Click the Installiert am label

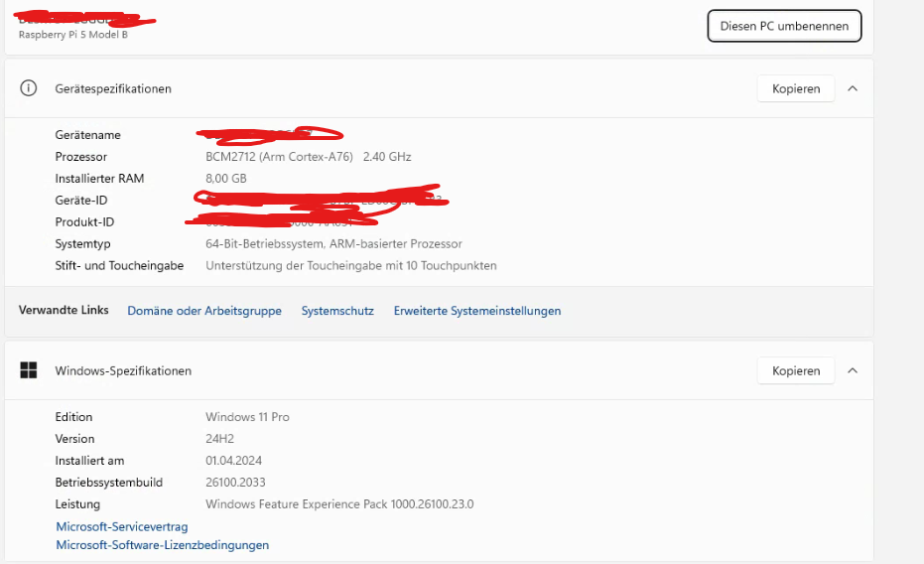pyautogui.click(x=89, y=461)
